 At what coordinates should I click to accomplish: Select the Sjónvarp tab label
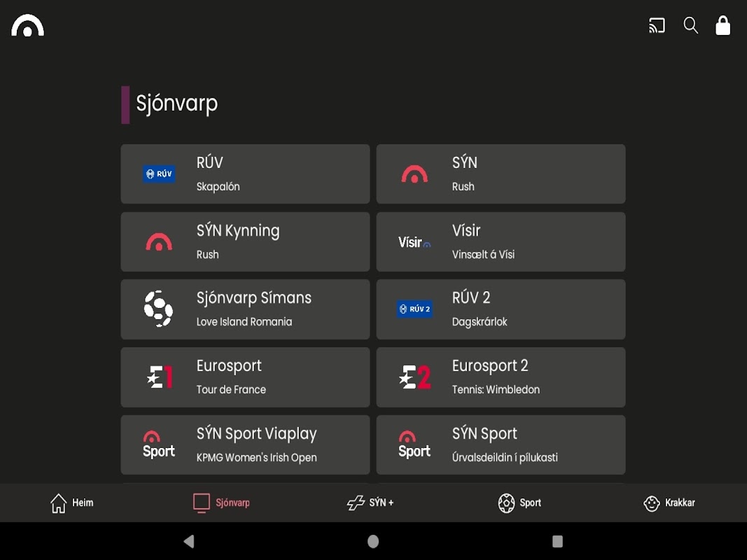[232, 503]
